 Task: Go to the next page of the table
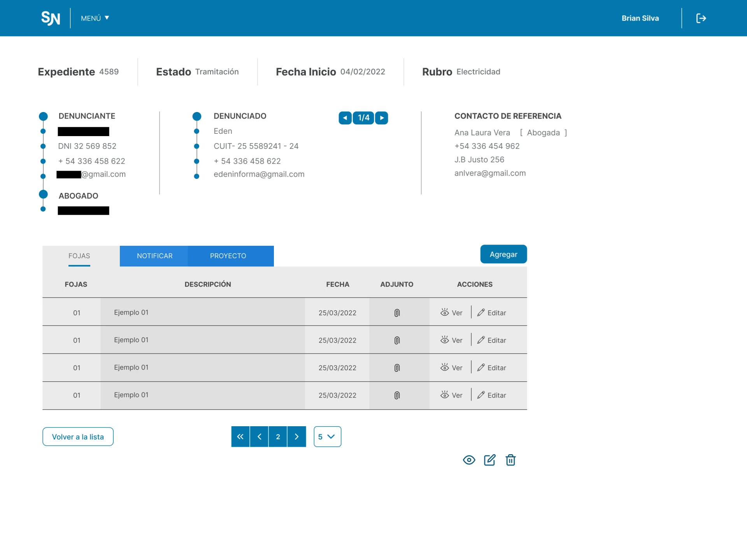[x=296, y=437]
